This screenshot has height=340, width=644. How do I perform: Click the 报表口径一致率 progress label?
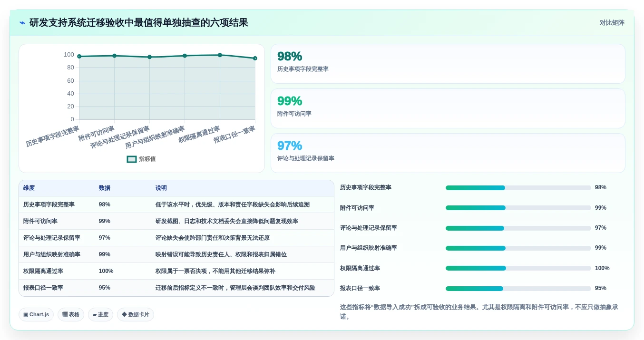pos(360,288)
